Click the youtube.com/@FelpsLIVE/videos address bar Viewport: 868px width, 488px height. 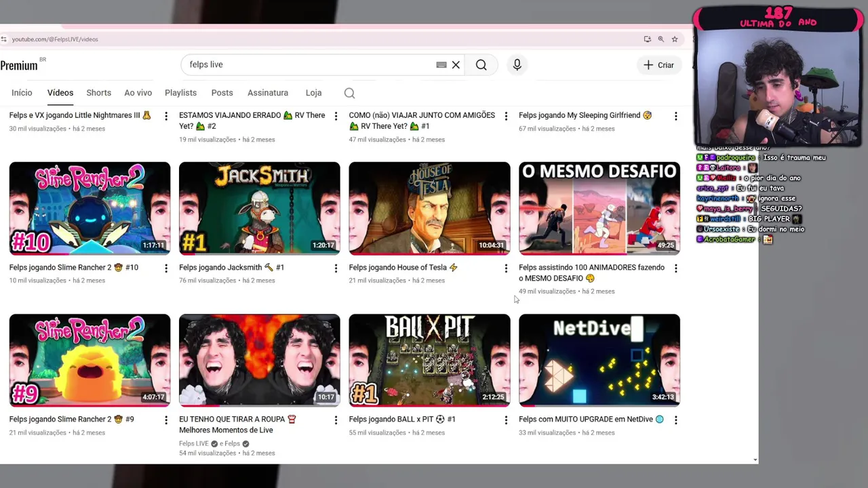[55, 39]
